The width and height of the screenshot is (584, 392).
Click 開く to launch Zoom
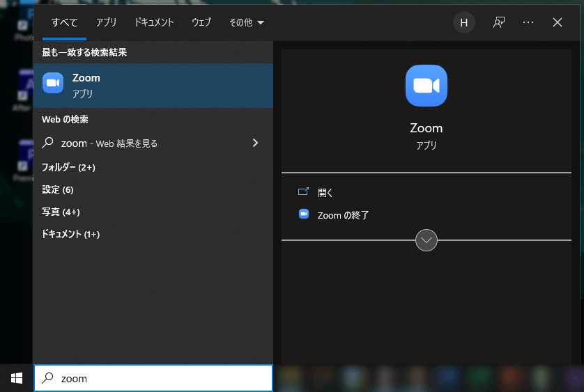tap(325, 193)
